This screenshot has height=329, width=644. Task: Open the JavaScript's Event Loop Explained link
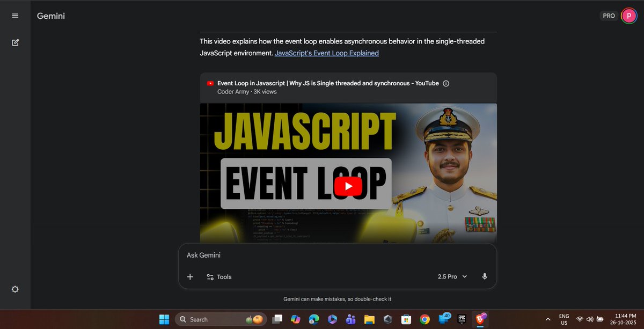click(x=327, y=53)
